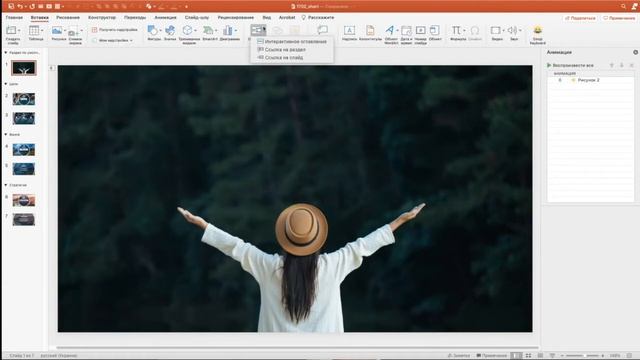This screenshot has width=640, height=360.
Task: Go to the Слайд-шоу tab
Action: (197, 18)
